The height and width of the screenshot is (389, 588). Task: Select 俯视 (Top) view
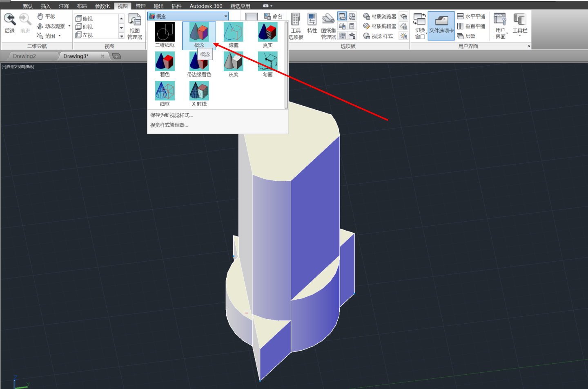coord(84,18)
